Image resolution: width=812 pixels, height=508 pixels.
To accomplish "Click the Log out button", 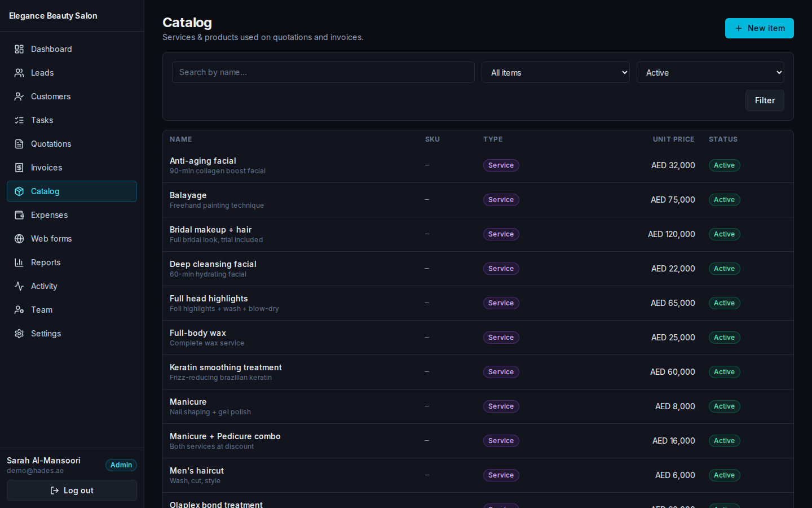I will click(x=72, y=491).
